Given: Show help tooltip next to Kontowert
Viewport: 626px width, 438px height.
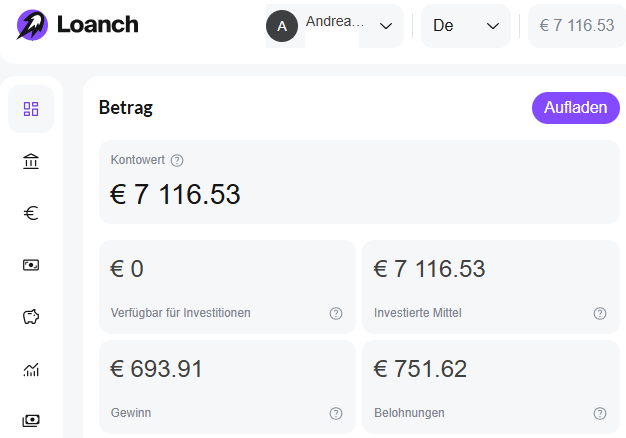Looking at the screenshot, I should (177, 161).
